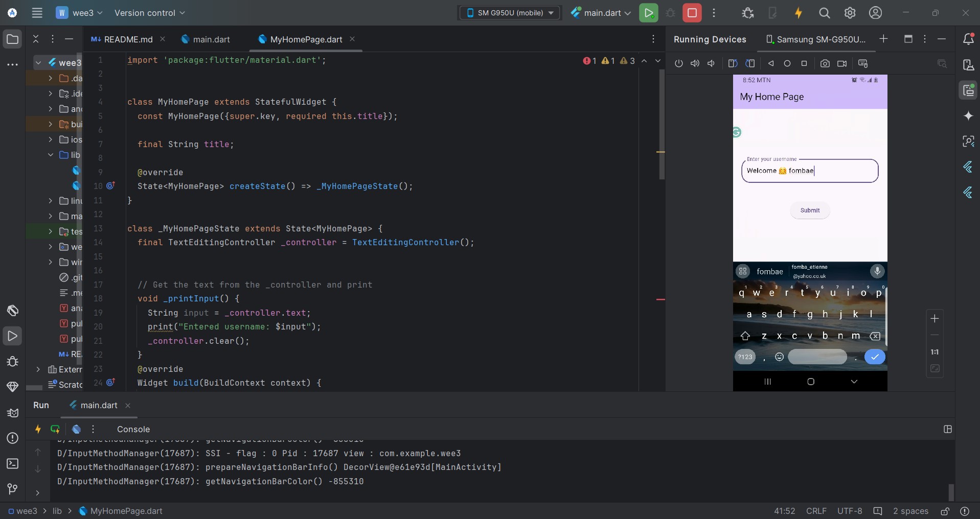Take a device screenshot
Screen dimensions: 980x519
[825, 63]
